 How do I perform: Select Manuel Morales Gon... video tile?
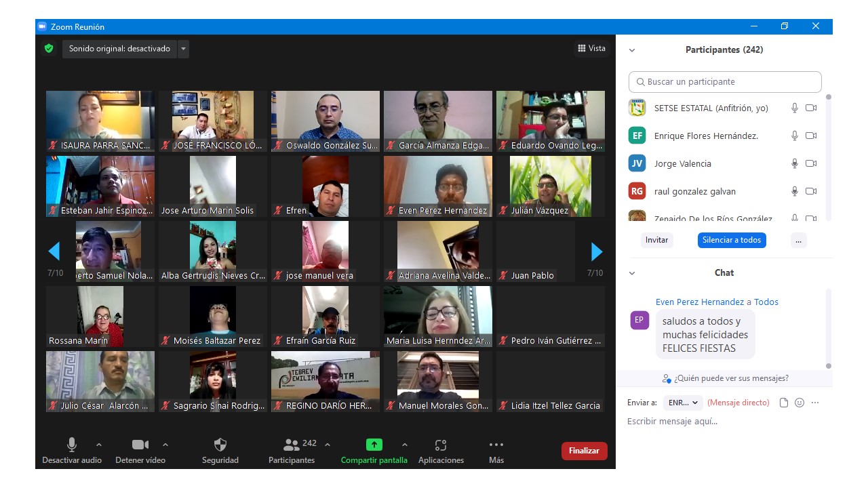pos(438,382)
